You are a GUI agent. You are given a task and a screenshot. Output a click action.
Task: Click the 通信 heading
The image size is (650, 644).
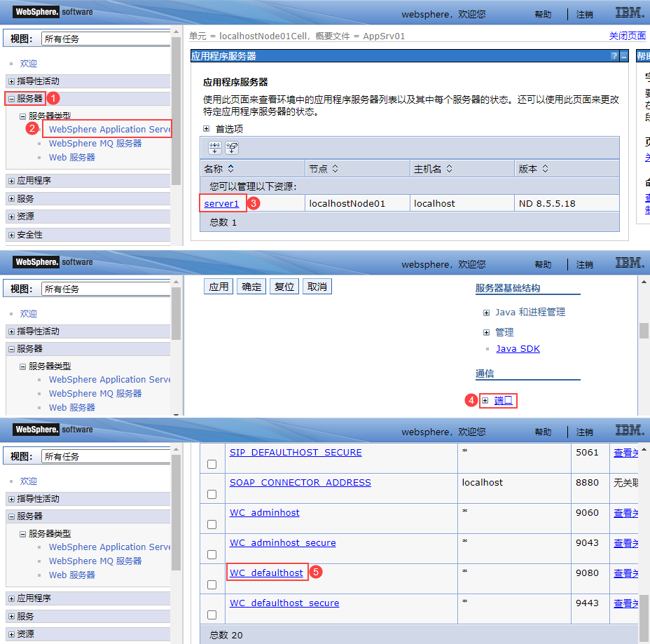click(x=485, y=374)
